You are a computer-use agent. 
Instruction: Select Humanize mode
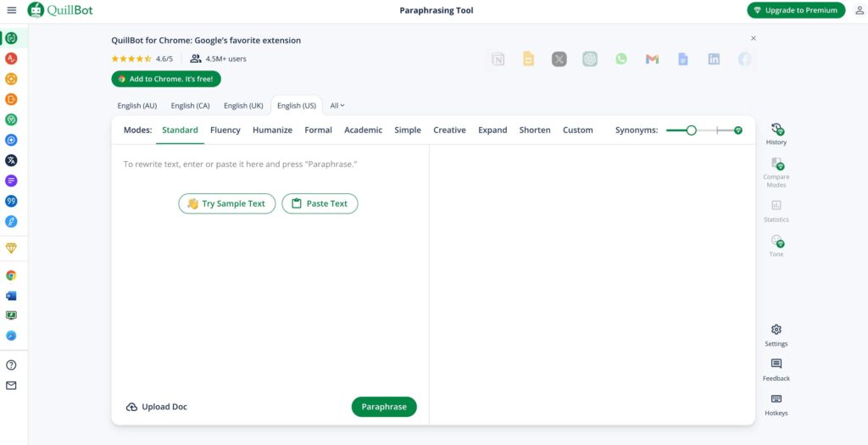[272, 130]
